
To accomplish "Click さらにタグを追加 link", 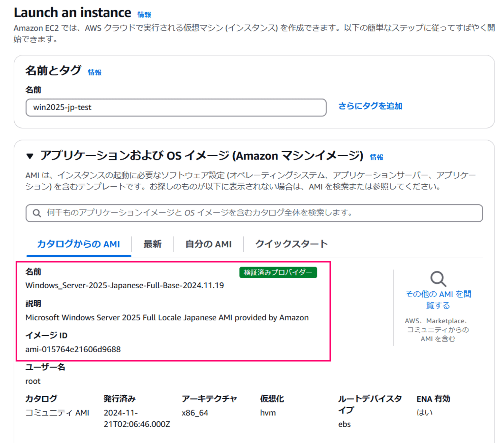I will [x=370, y=106].
